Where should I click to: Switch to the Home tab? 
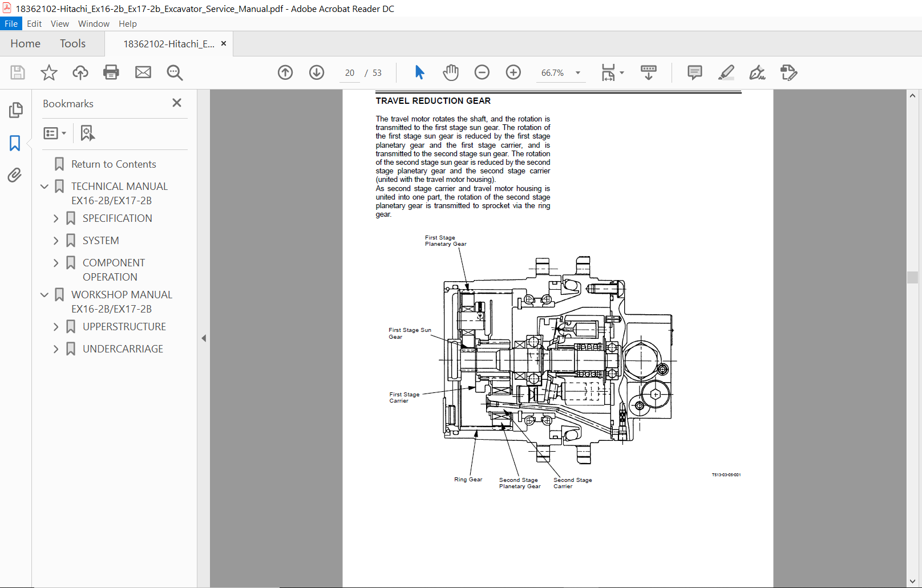click(25, 43)
